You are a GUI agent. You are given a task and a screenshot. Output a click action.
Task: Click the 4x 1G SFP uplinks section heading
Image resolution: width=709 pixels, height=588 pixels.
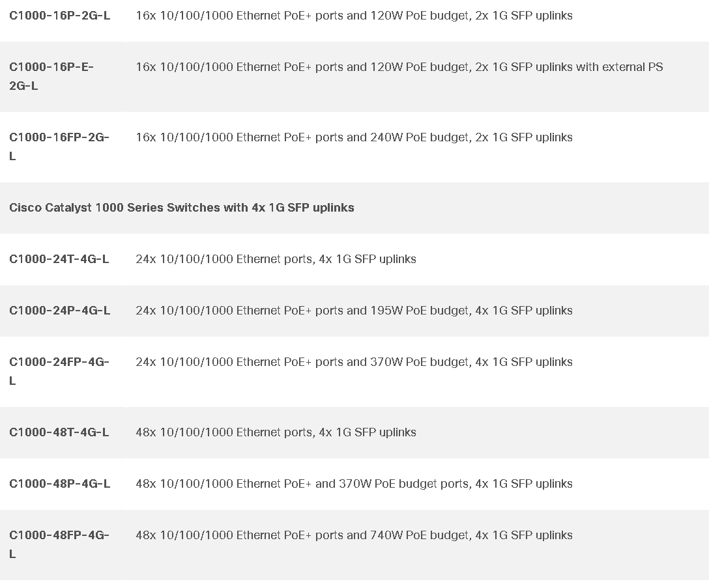[x=181, y=208]
